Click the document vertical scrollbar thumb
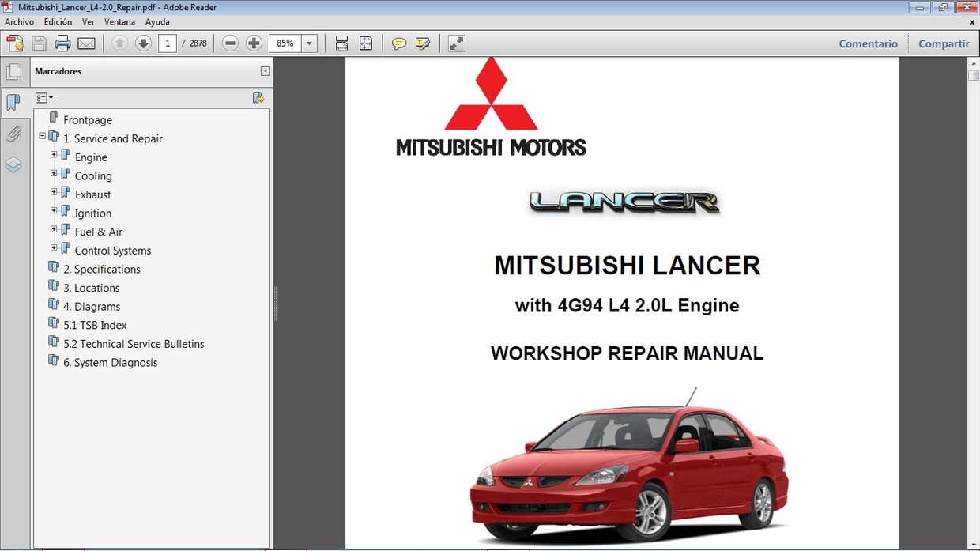The width and height of the screenshot is (980, 551). coord(974,75)
